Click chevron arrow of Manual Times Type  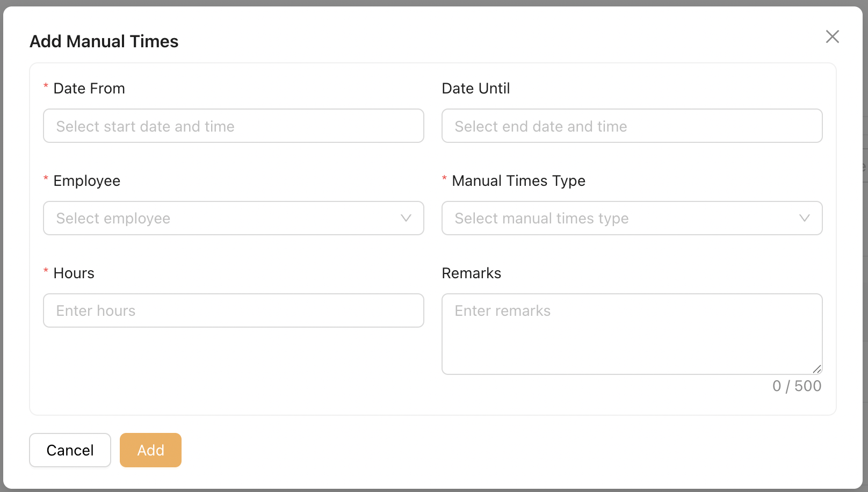804,218
